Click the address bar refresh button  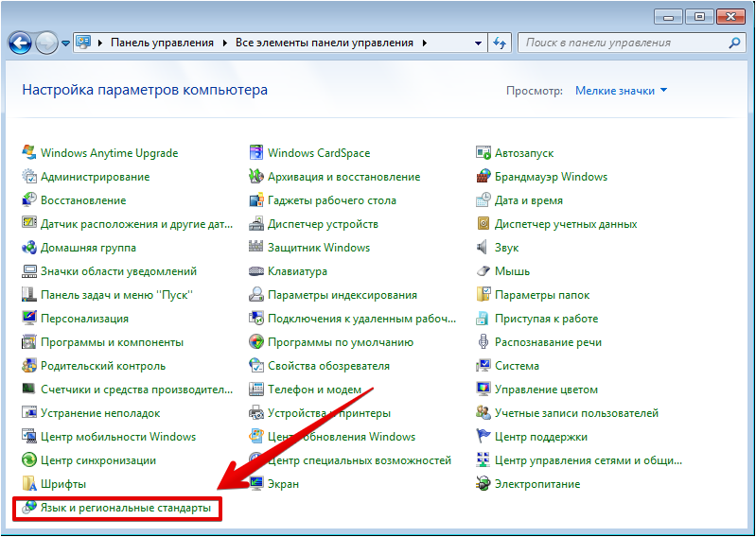pos(499,43)
